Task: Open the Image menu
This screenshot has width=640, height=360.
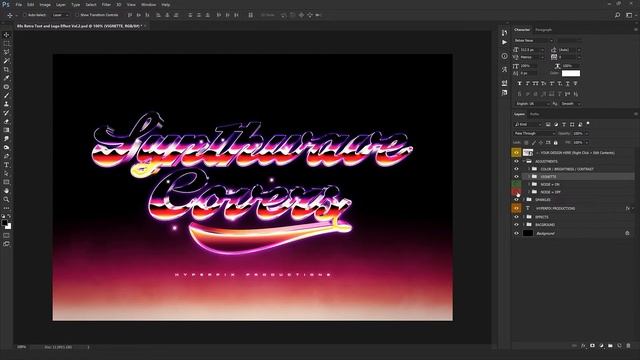Action: (x=45, y=4)
